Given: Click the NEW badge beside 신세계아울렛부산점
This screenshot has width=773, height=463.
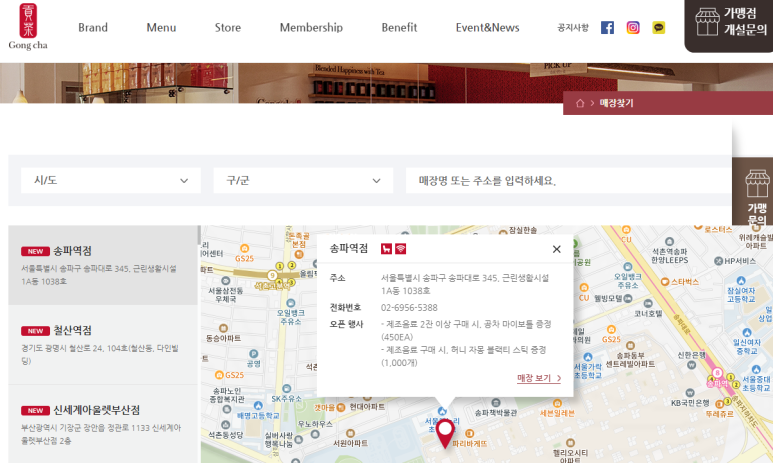Looking at the screenshot, I should click(35, 410).
